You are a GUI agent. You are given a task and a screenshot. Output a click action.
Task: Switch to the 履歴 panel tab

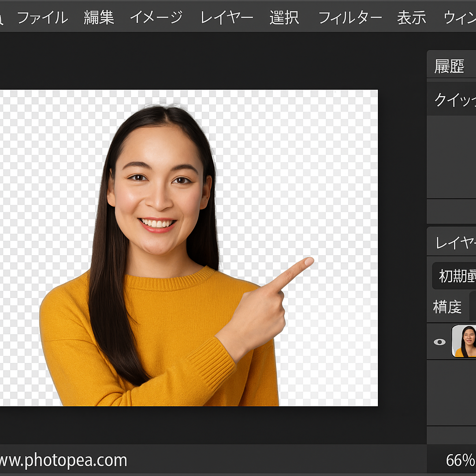click(449, 66)
